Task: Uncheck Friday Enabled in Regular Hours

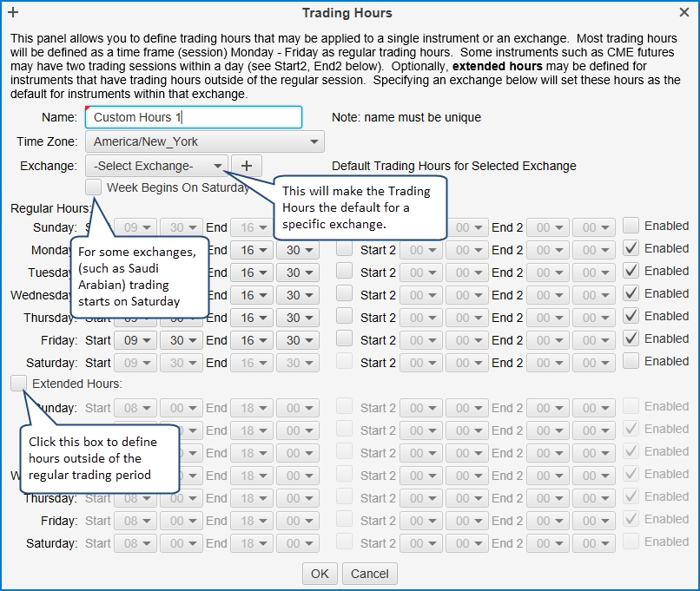Action: 631,338
